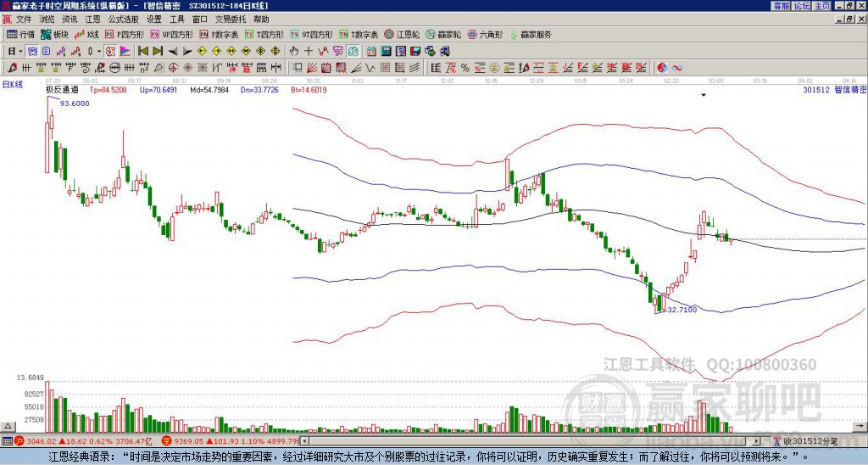Open the P四方形 tool

[x=125, y=34]
